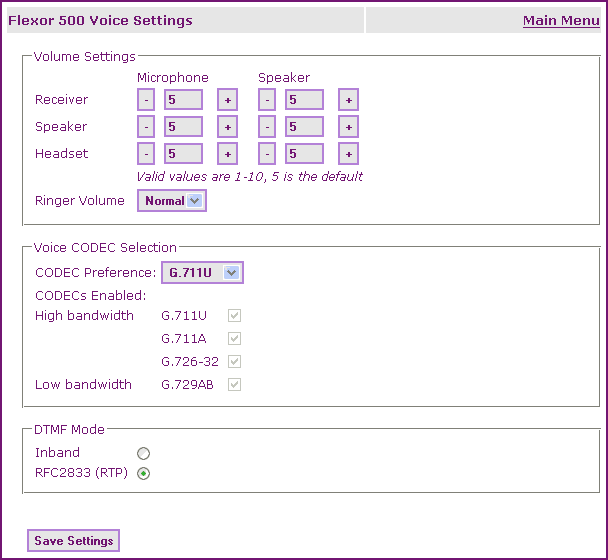Decrease Headset microphone volume
The height and width of the screenshot is (560, 608).
coord(146,154)
